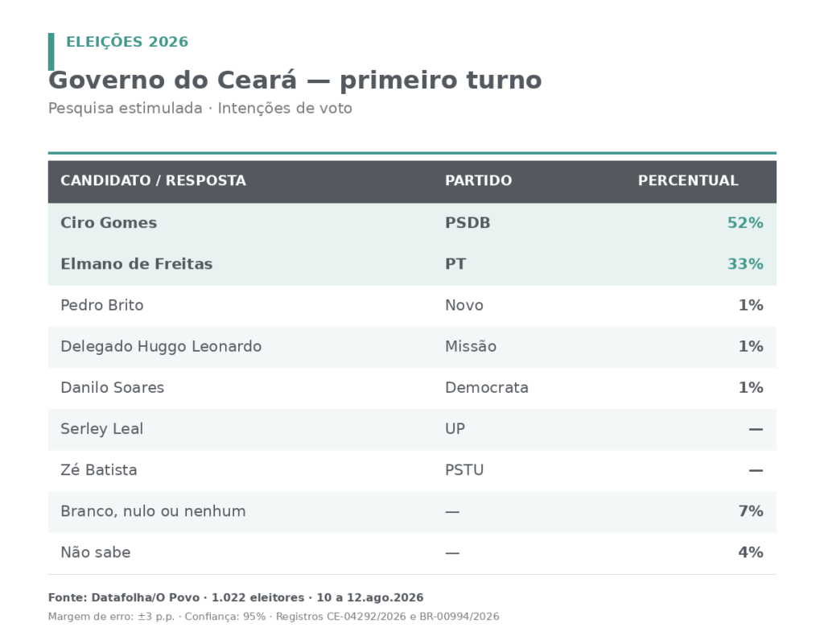
Task: Click the 52% percentage value
Action: [745, 223]
